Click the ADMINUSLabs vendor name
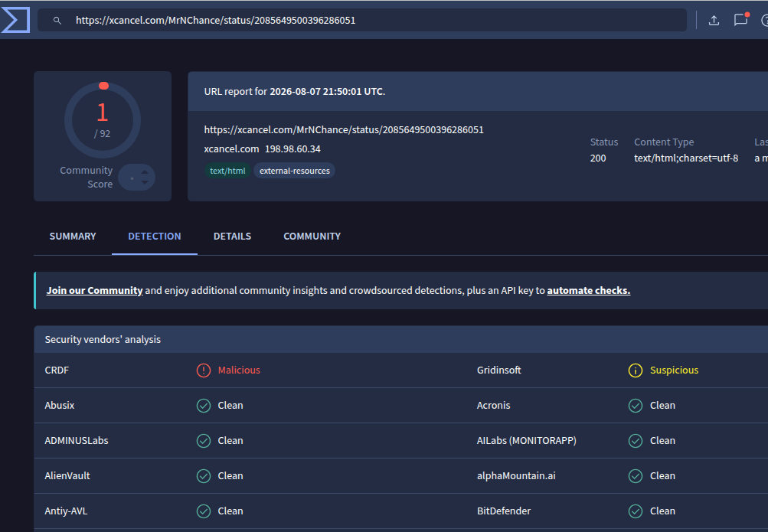This screenshot has height=532, width=768. pos(77,441)
